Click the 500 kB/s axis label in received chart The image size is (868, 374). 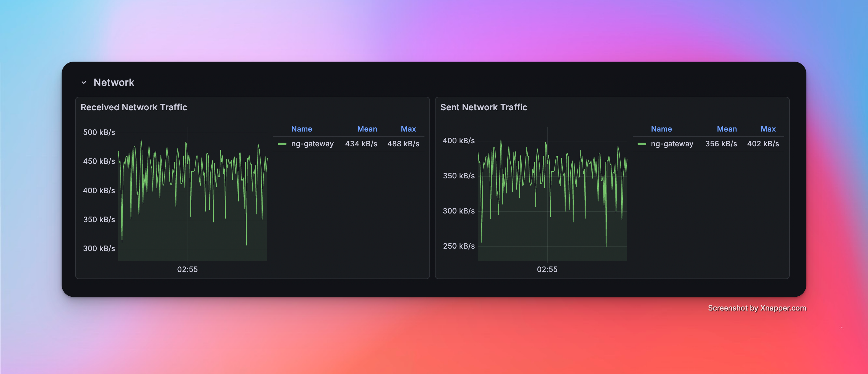click(x=99, y=132)
